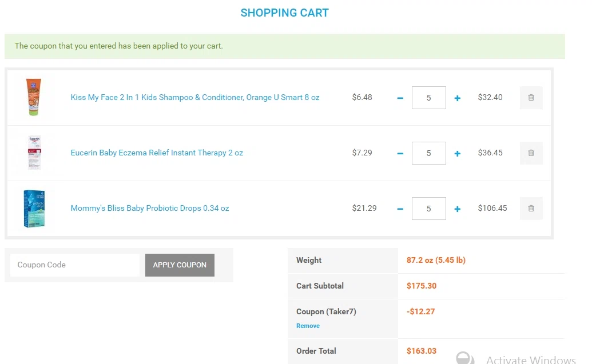Select the Cart Subtotal value $175.30
592x364 pixels.
click(x=422, y=286)
